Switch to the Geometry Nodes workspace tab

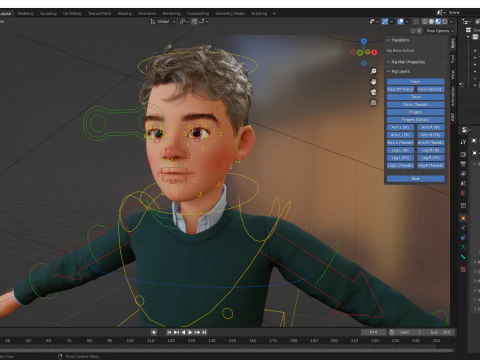230,14
